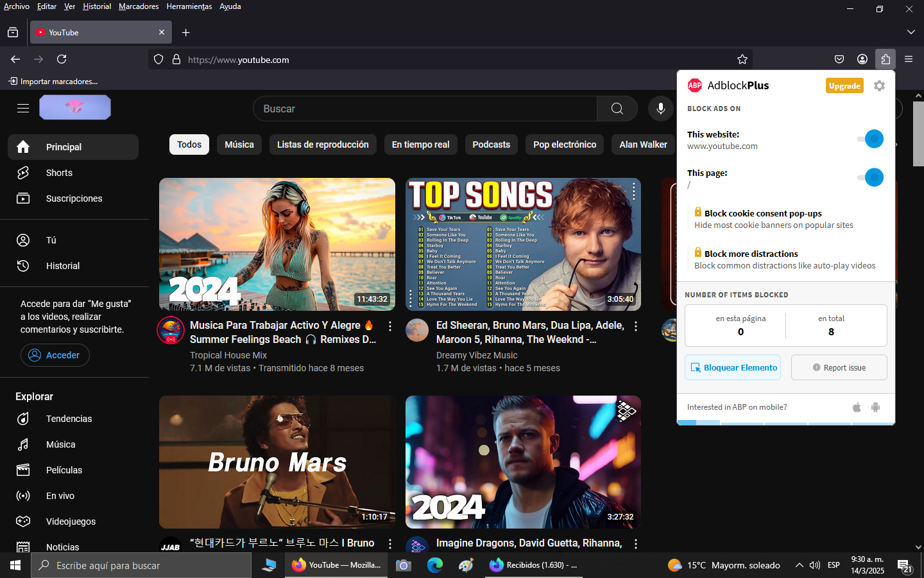
Task: Open the Historial menu in the menu bar
Action: pos(97,6)
